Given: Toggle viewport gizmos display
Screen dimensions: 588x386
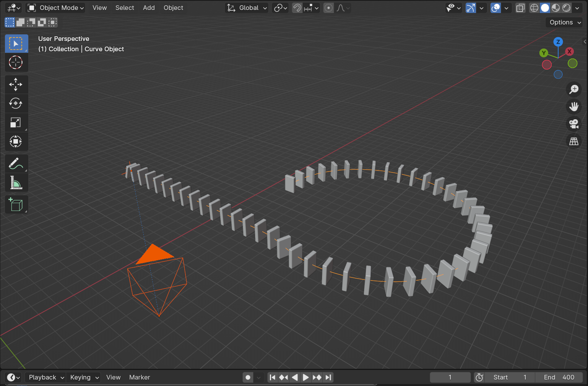Looking at the screenshot, I should pos(471,8).
